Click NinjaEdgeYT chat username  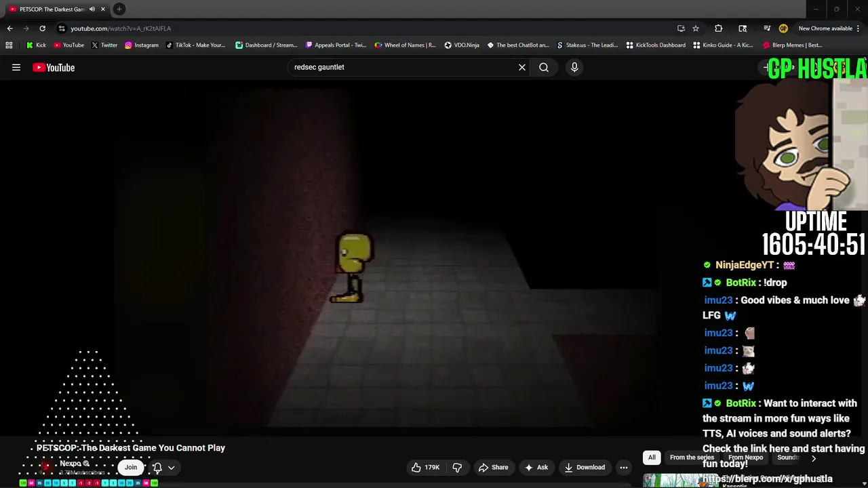[744, 265]
